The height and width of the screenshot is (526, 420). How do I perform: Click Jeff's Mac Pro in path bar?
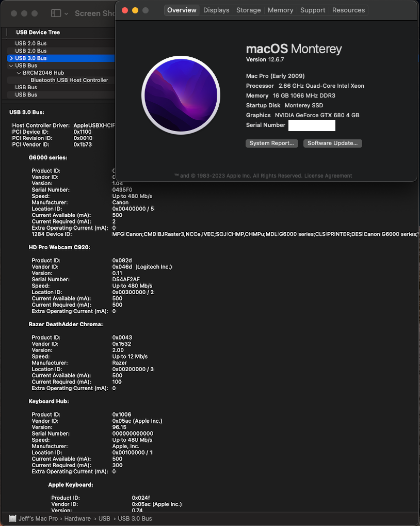pyautogui.click(x=38, y=519)
